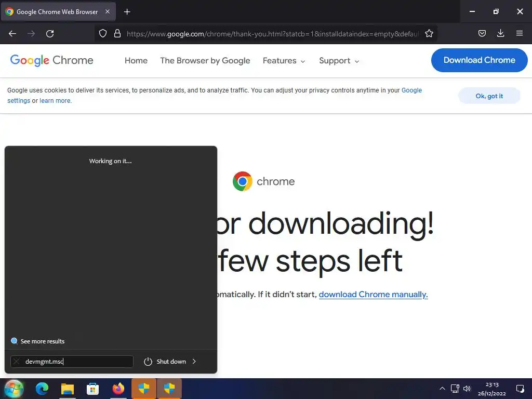This screenshot has height=399, width=532.
Task: Select the Google Chrome Web Browser tab
Action: (x=58, y=11)
